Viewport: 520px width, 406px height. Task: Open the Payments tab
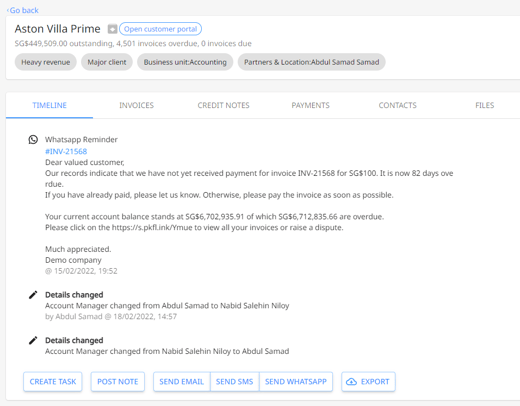(x=310, y=105)
